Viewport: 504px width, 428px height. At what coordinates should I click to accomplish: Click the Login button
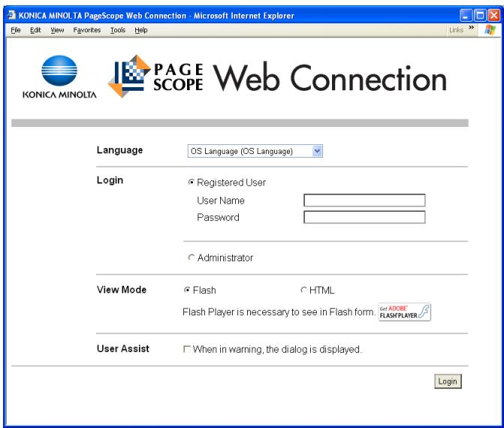448,381
